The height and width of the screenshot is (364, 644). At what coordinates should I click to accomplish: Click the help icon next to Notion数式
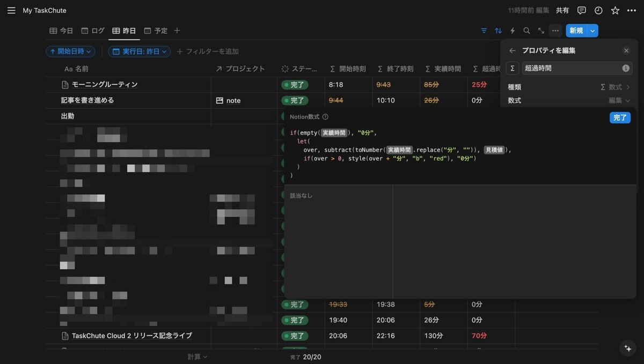(325, 117)
